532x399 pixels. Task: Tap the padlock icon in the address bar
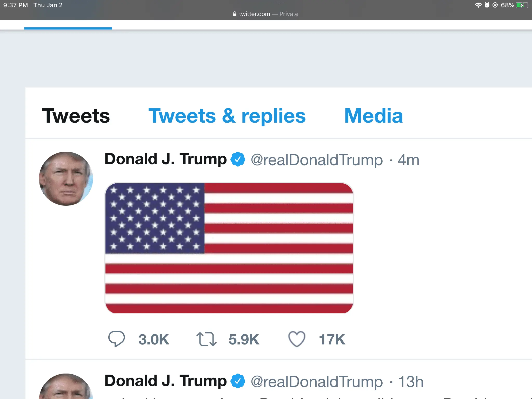[x=235, y=14]
